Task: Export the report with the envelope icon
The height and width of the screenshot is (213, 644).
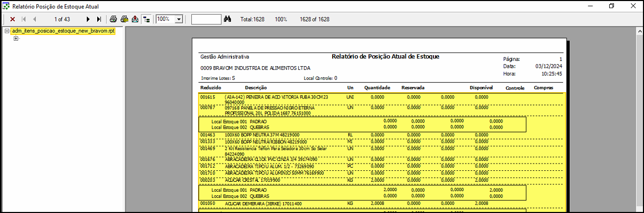Action: coord(135,19)
